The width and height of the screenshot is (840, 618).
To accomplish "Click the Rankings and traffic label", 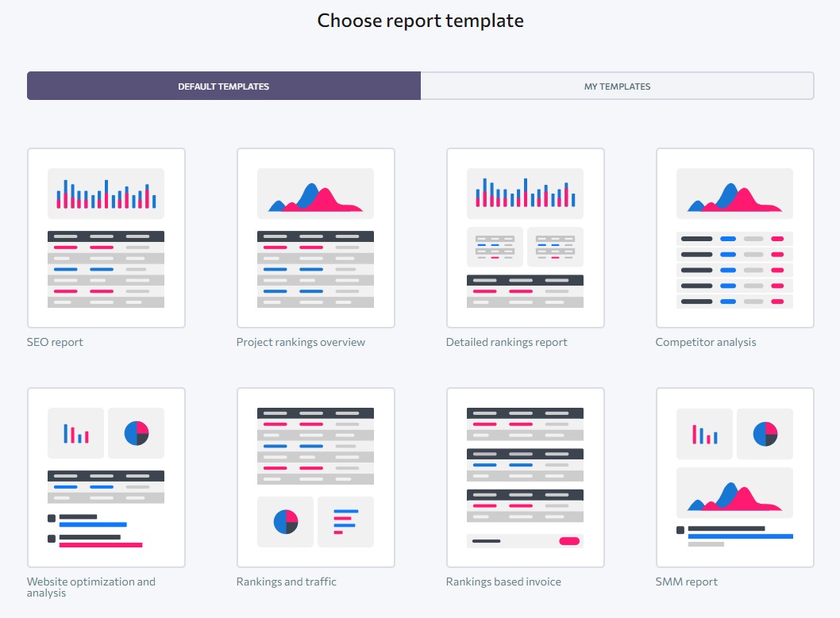I will tap(286, 582).
